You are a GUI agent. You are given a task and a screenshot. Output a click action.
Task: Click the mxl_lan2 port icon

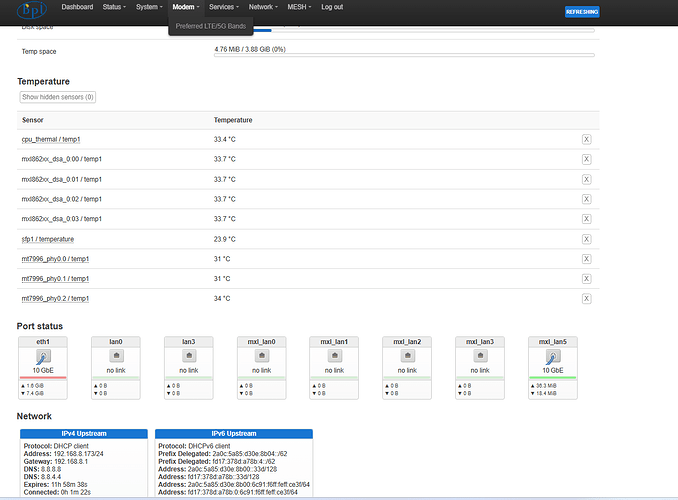[x=407, y=357]
